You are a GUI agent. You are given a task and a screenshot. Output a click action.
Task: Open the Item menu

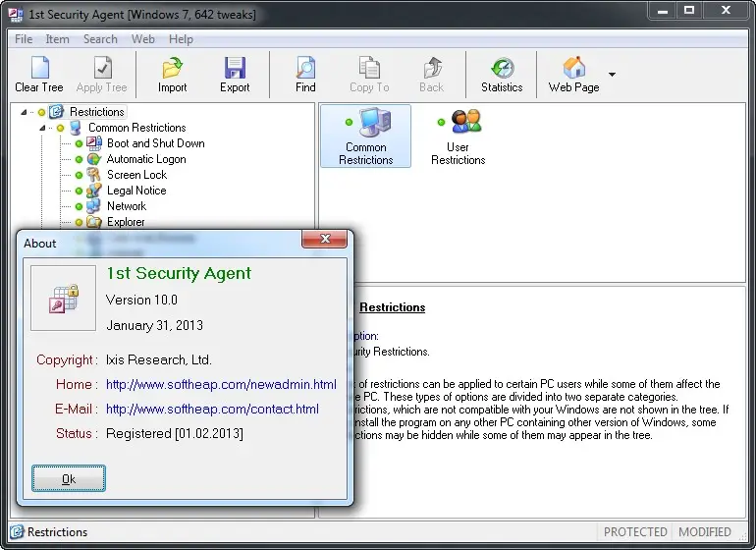click(57, 39)
